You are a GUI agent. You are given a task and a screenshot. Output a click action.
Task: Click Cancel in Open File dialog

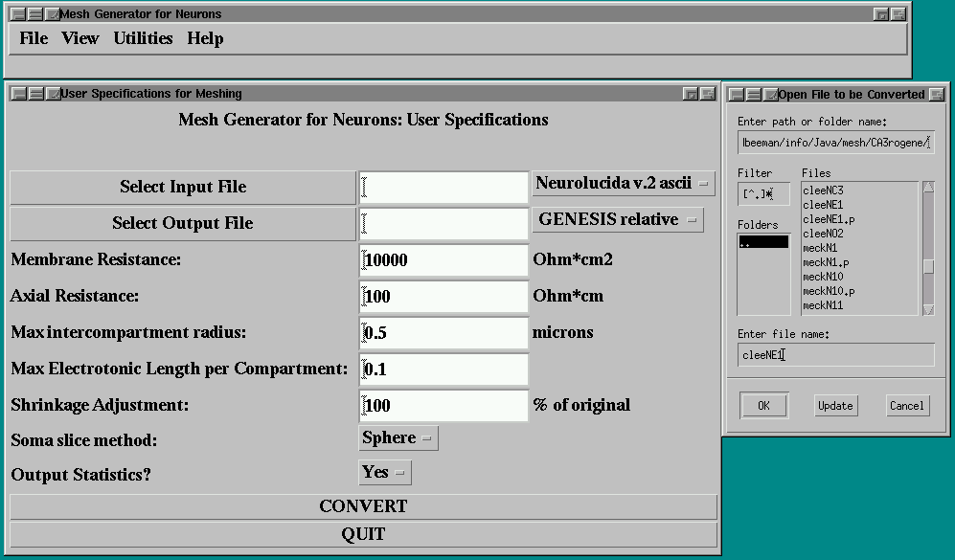pyautogui.click(x=907, y=406)
